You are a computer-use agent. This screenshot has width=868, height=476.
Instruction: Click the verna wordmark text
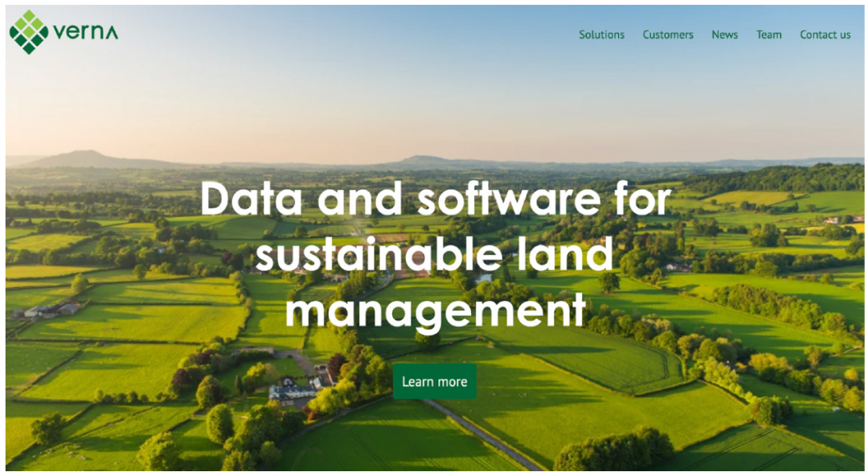pyautogui.click(x=86, y=33)
